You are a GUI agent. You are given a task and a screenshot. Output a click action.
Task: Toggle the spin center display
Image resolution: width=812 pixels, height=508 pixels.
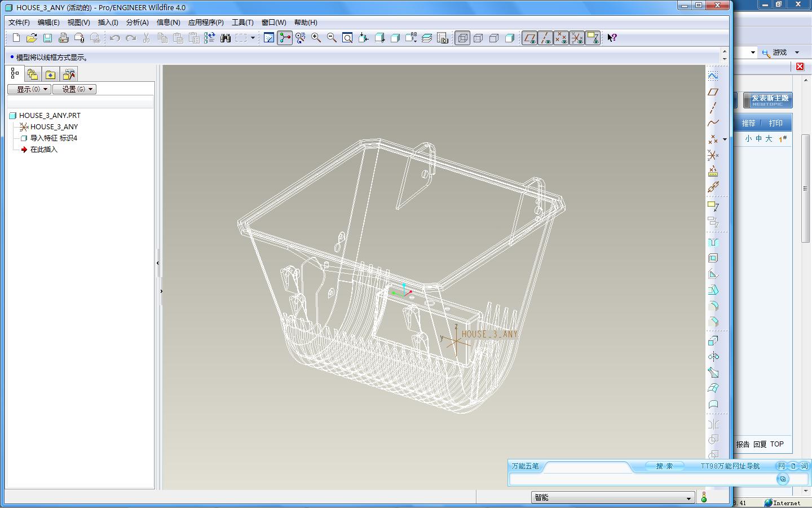click(x=285, y=38)
